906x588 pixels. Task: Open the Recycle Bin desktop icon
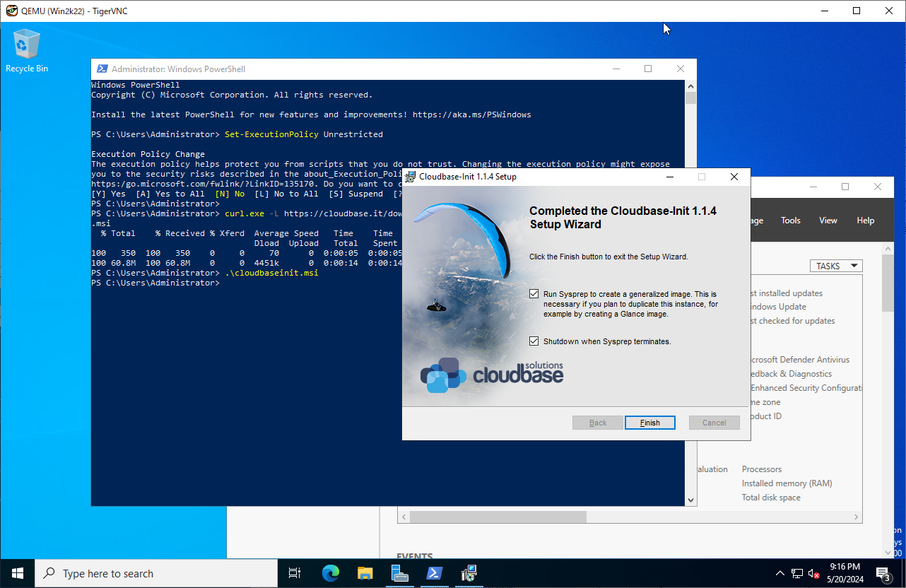pyautogui.click(x=27, y=50)
